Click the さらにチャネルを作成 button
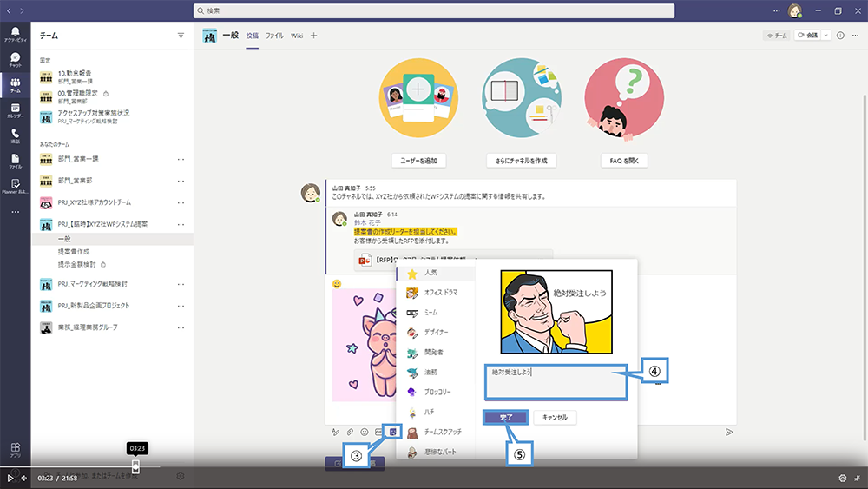 pos(521,161)
